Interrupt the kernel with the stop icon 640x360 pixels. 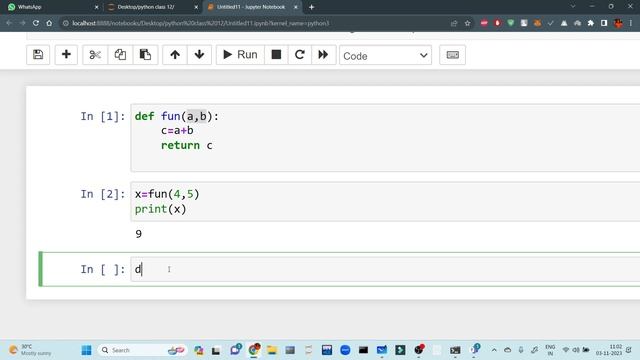tap(276, 55)
